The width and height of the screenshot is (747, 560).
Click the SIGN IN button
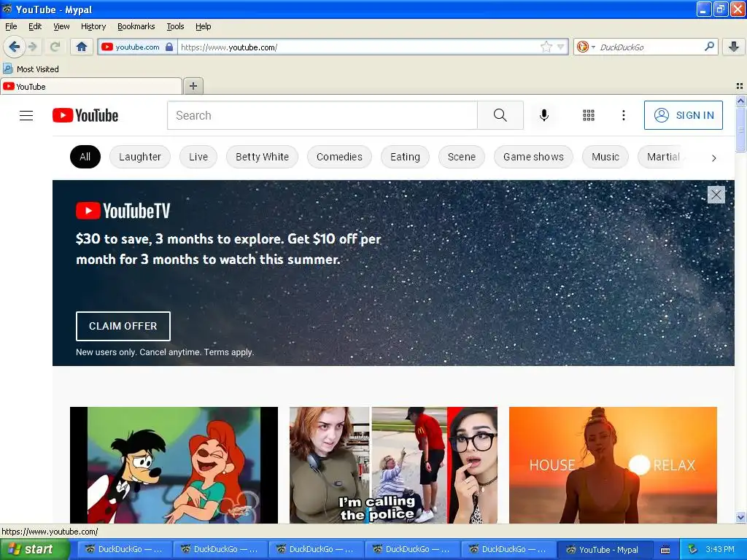(x=683, y=115)
